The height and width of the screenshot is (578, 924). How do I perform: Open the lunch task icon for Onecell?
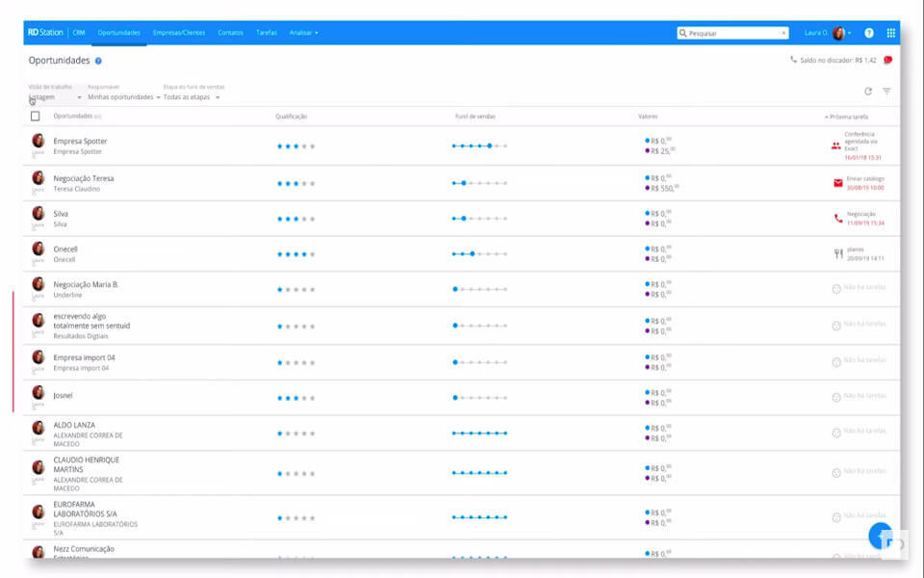(838, 253)
